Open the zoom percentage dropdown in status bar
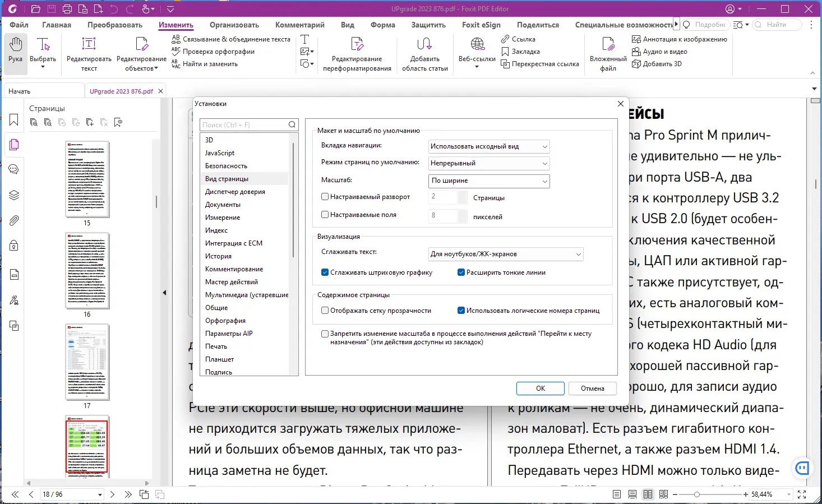822x504 pixels. [789, 494]
